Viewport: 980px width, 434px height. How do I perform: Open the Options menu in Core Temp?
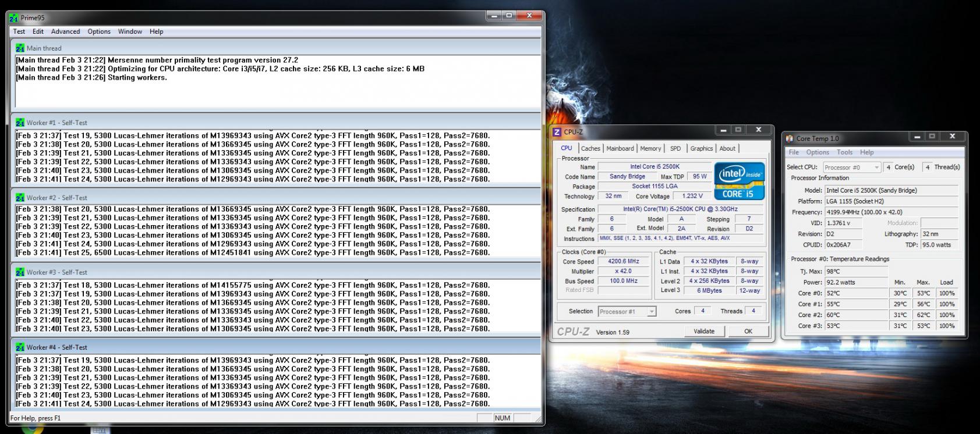818,152
